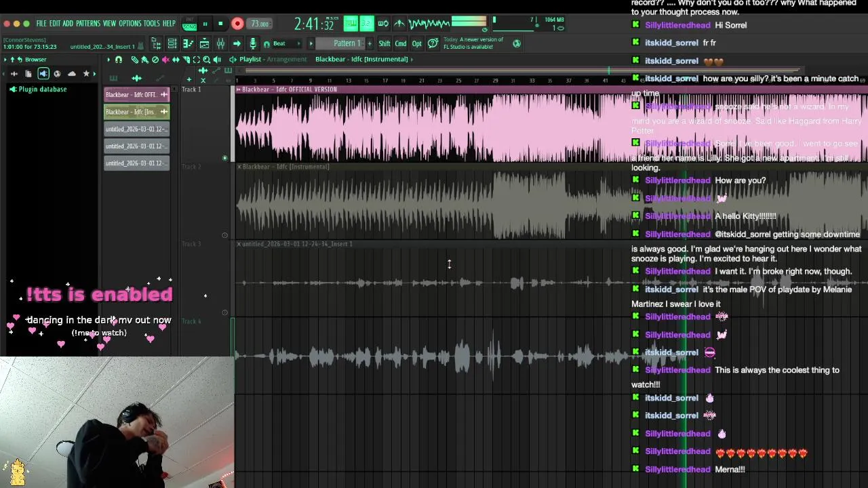Viewport: 868px width, 488px height.
Task: Select Blackbear - Idfc [Ins.. clip in picker
Action: (137, 112)
